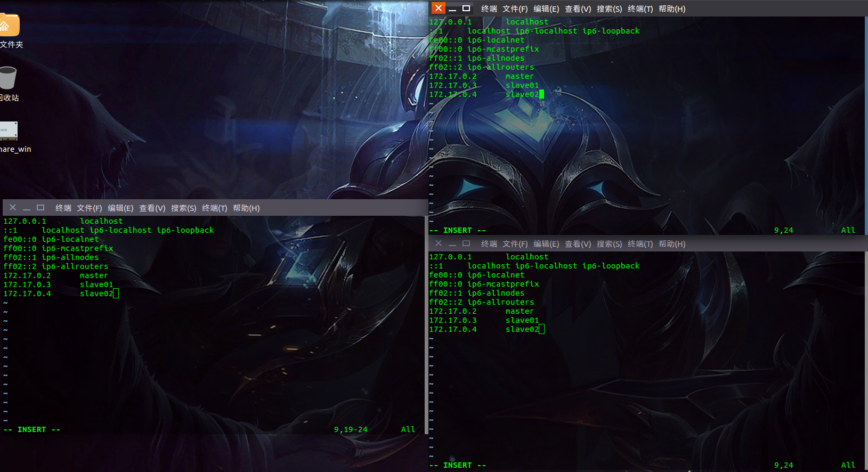This screenshot has height=472, width=868.
Task: Open 查看(V) menu in bottom-right terminal
Action: coord(578,244)
